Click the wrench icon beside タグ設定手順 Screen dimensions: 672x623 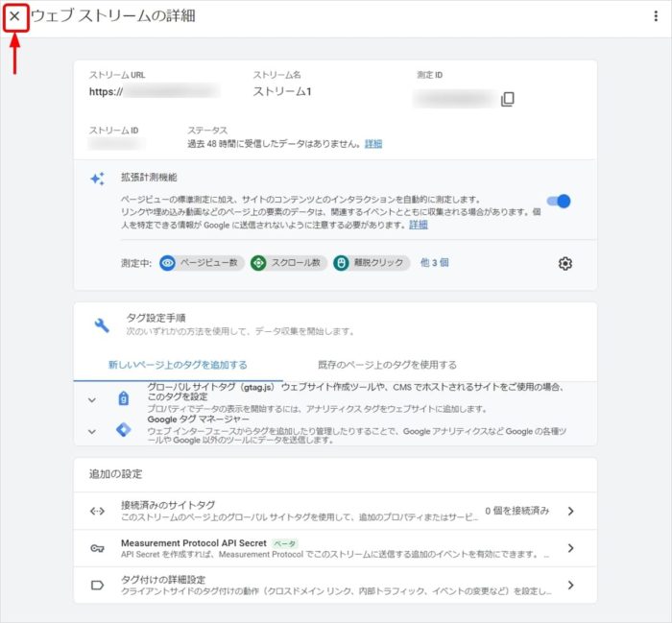(x=102, y=325)
